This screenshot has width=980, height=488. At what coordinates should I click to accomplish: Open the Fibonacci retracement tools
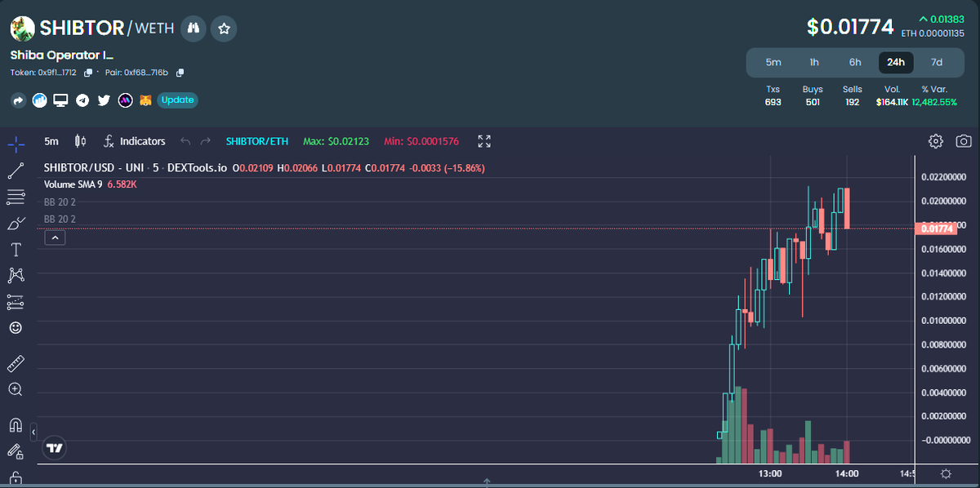(16, 197)
